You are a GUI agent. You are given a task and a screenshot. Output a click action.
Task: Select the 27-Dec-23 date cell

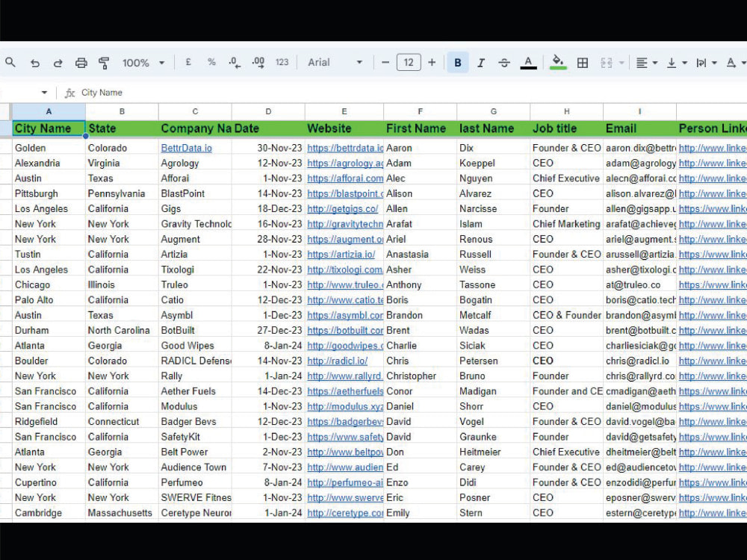tap(268, 331)
